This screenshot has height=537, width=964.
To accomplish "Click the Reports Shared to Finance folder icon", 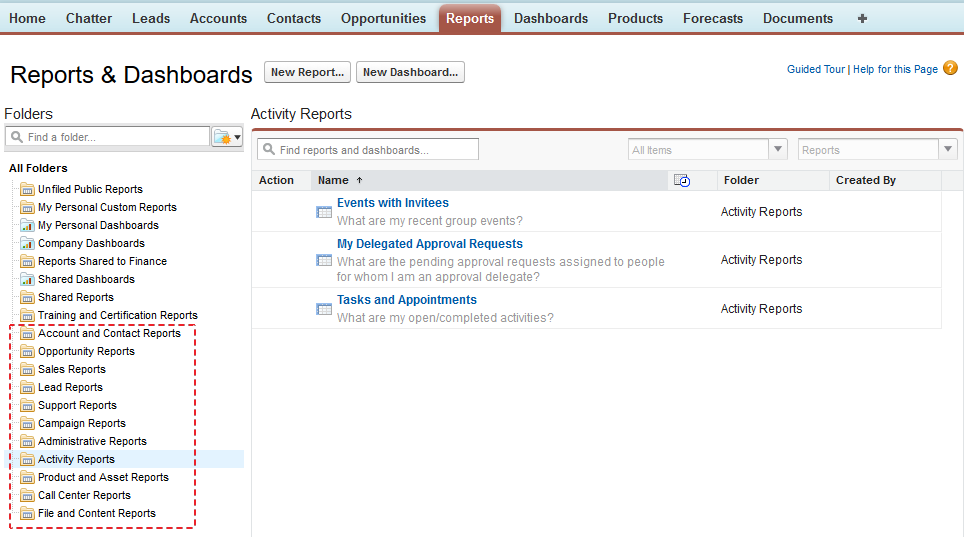I will pos(27,261).
